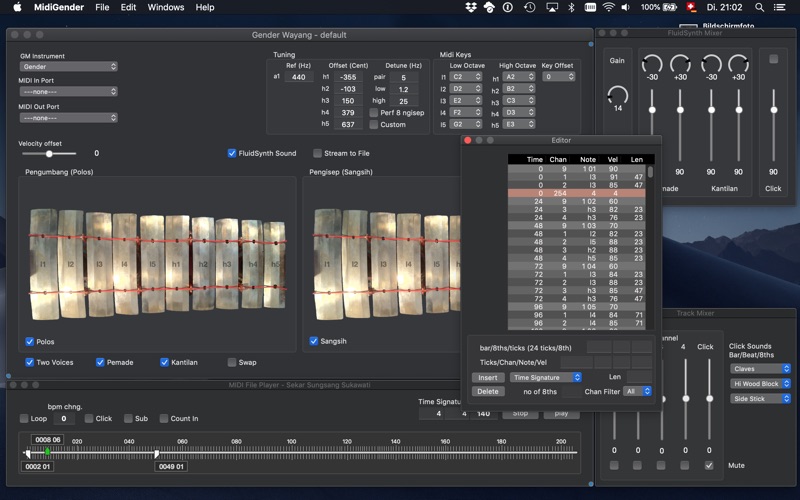
Task: Open the h1 high octave A2 dropdown
Action: [x=519, y=77]
